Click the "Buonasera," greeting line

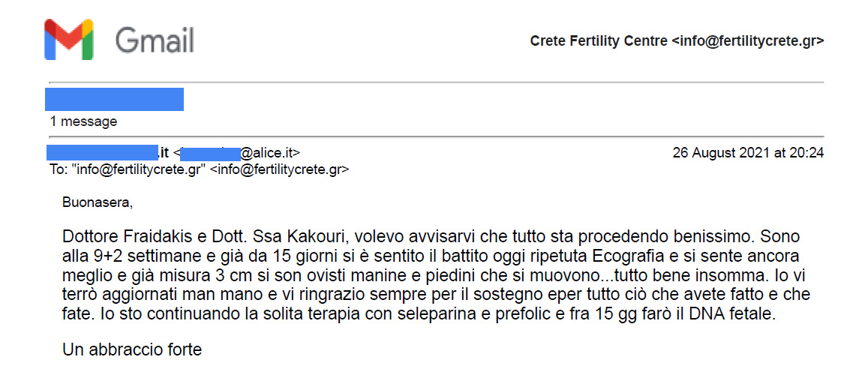98,203
